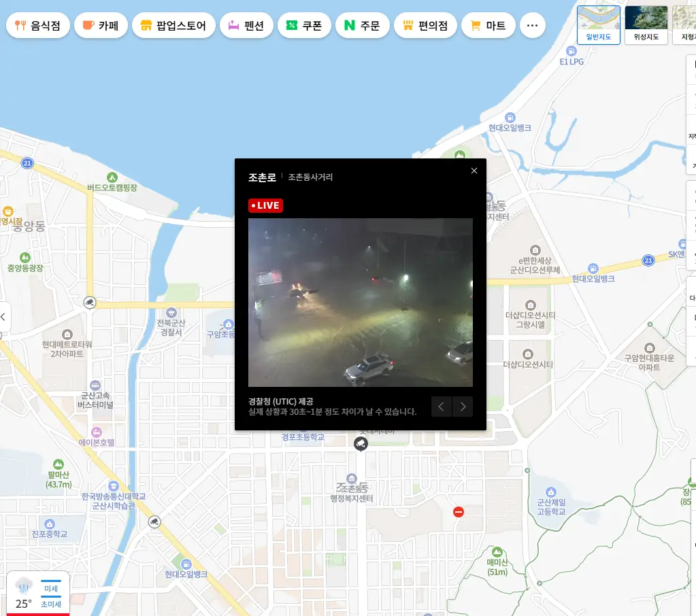Select the 일반지도 standard map type
The width and height of the screenshot is (696, 616).
(598, 25)
